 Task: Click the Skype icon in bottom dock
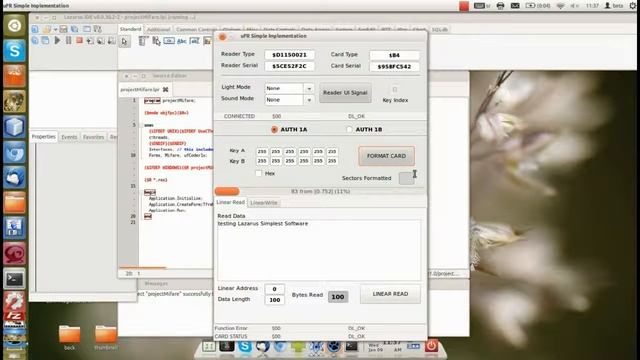click(x=245, y=347)
